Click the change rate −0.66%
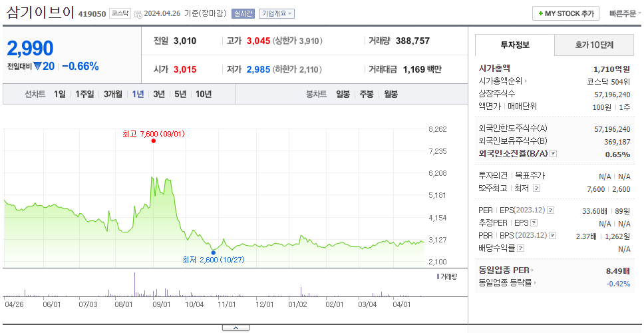Screen dimensions: 644x333 (80, 66)
